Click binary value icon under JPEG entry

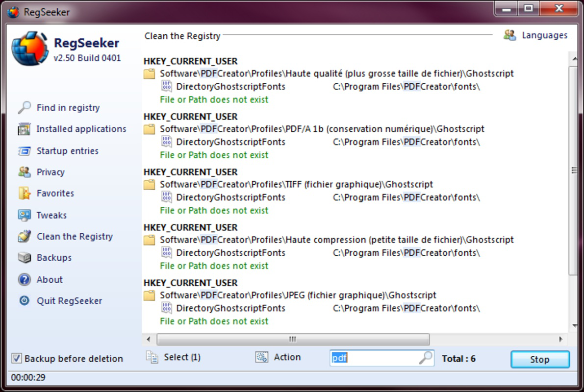click(x=167, y=308)
